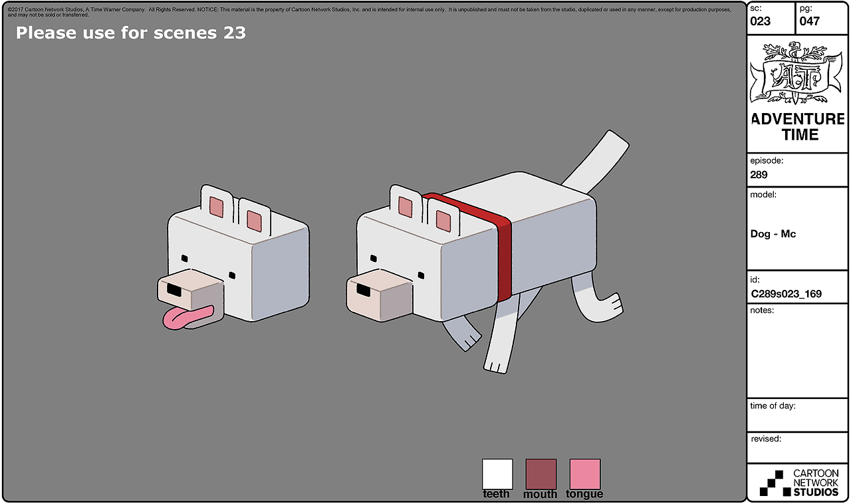Viewport: 851px width, 504px height.
Task: Click the 'id:' field label
Action: coord(755,280)
